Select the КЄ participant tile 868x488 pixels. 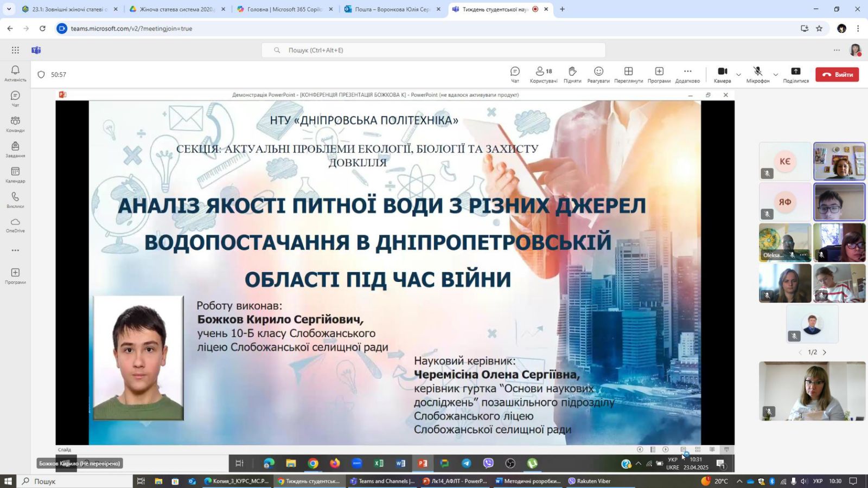(784, 162)
